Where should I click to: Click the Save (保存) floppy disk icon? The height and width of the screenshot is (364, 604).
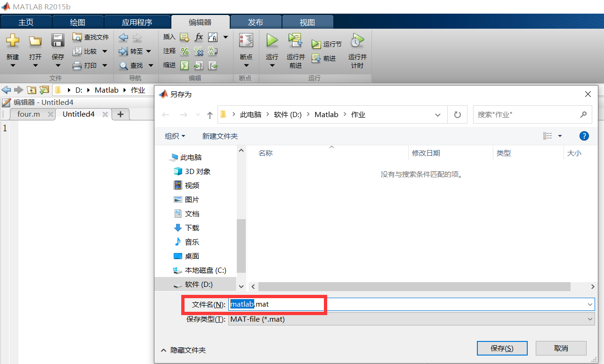[58, 40]
